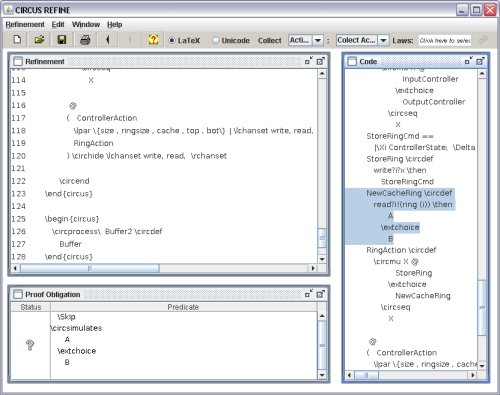Click Code panel vertical scroll thumb
Image resolution: width=500 pixels, height=395 pixels.
[482, 307]
